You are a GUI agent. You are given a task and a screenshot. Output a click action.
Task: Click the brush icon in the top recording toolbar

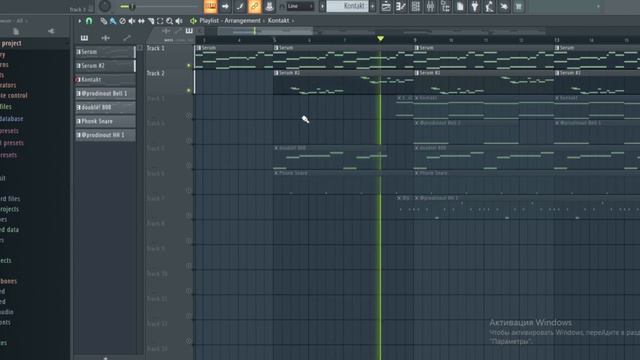240,7
